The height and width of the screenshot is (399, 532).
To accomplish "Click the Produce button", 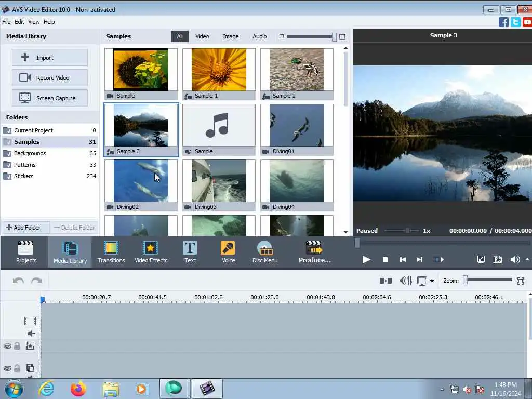I will pyautogui.click(x=314, y=252).
